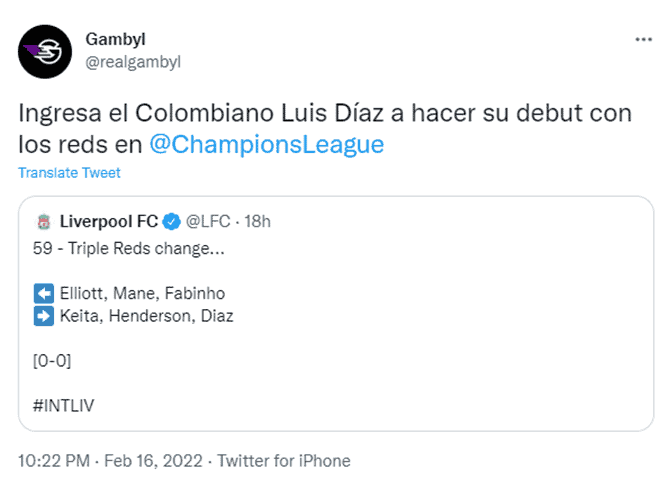The image size is (668, 479).
Task: Click the 18h quoted tweet timestamp
Action: (257, 222)
